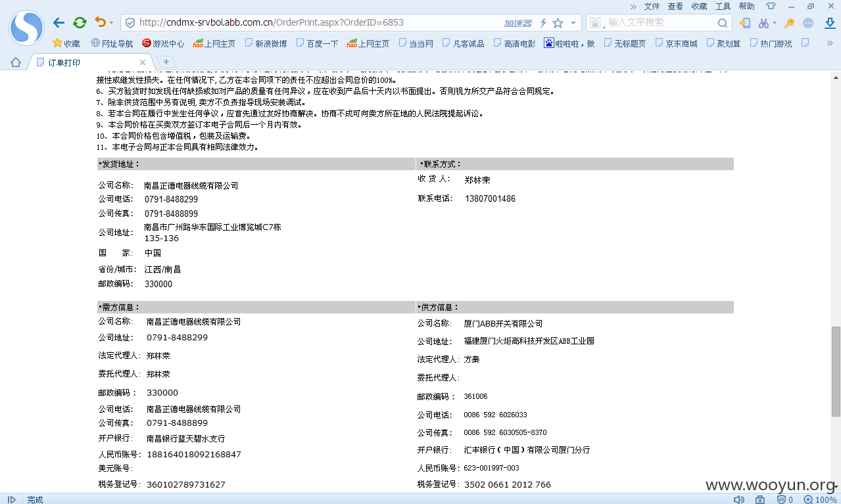Click the home page icon
Screen dimensions: 841x504
(x=16, y=62)
